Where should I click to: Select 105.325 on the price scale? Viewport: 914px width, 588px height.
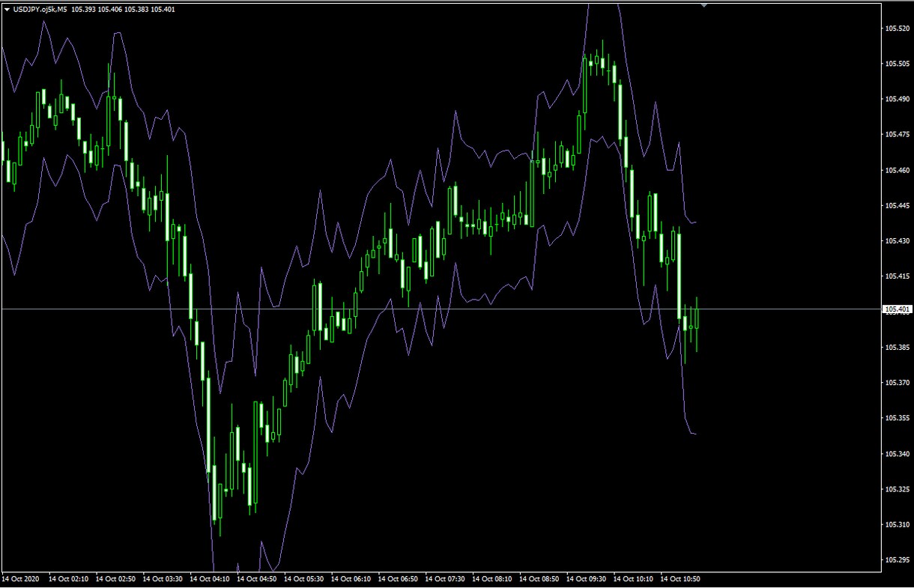pyautogui.click(x=897, y=489)
